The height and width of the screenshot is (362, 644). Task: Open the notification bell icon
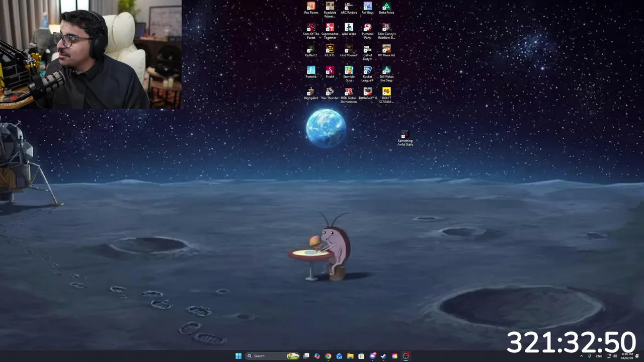click(637, 356)
